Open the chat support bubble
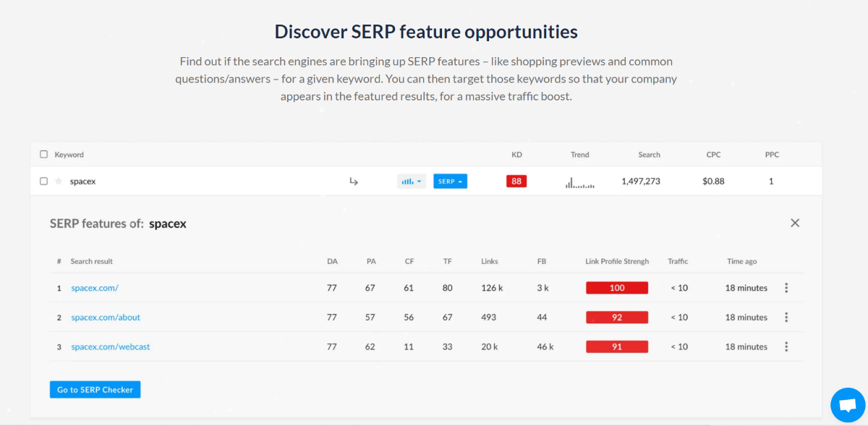The image size is (868, 426). 848,405
